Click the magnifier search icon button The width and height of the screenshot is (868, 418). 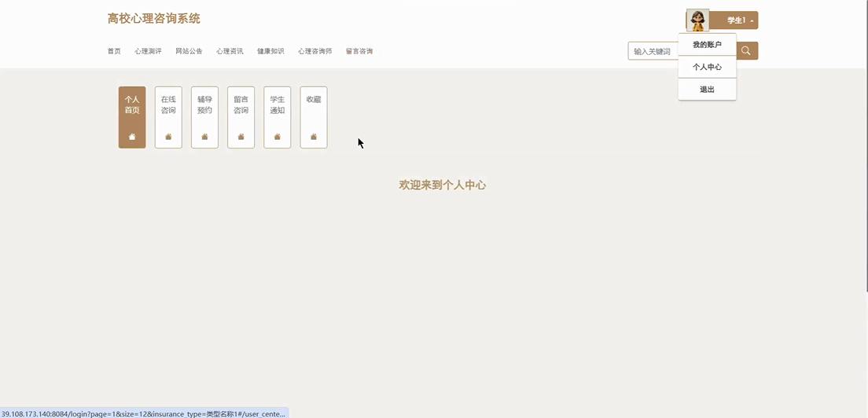(746, 51)
